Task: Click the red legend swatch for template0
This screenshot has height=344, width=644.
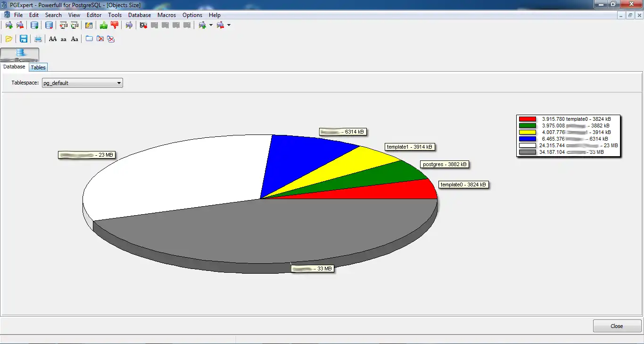Action: [528, 119]
